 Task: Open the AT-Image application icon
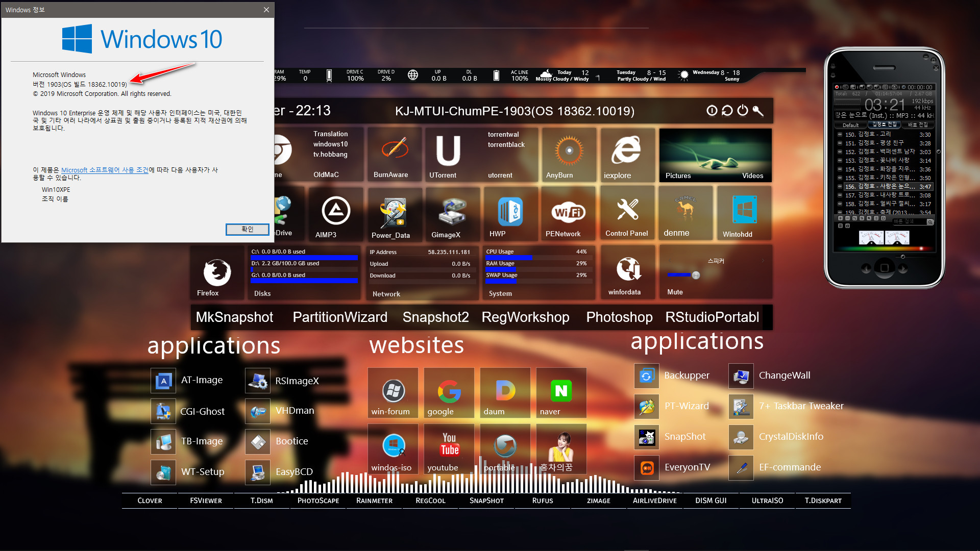163,381
